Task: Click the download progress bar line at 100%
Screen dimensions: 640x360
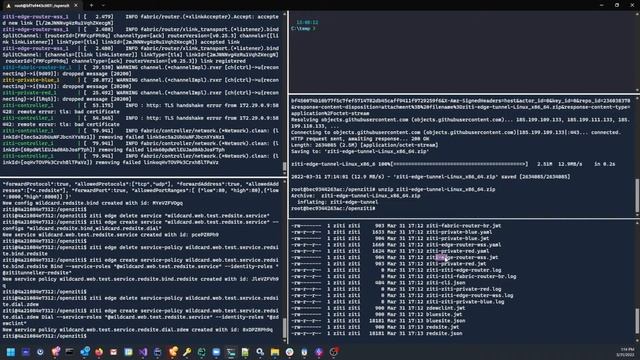Action: pyautogui.click(x=453, y=164)
